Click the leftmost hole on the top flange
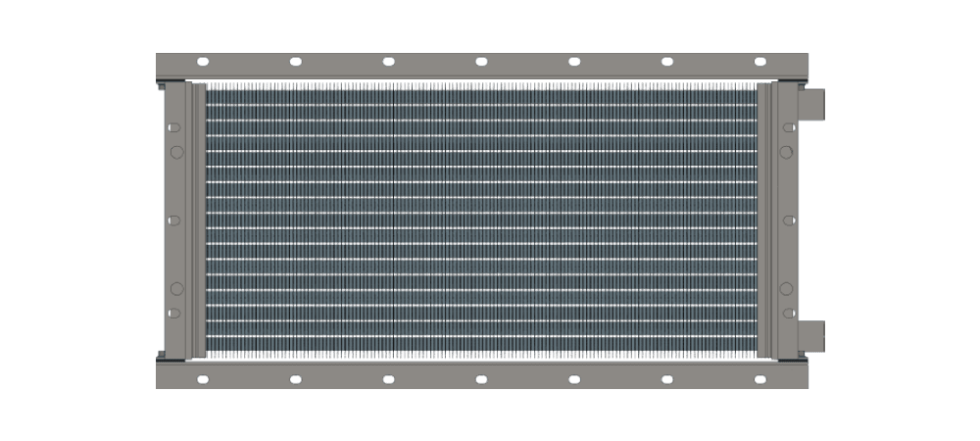Viewport: 980px width, 441px height. [203, 61]
